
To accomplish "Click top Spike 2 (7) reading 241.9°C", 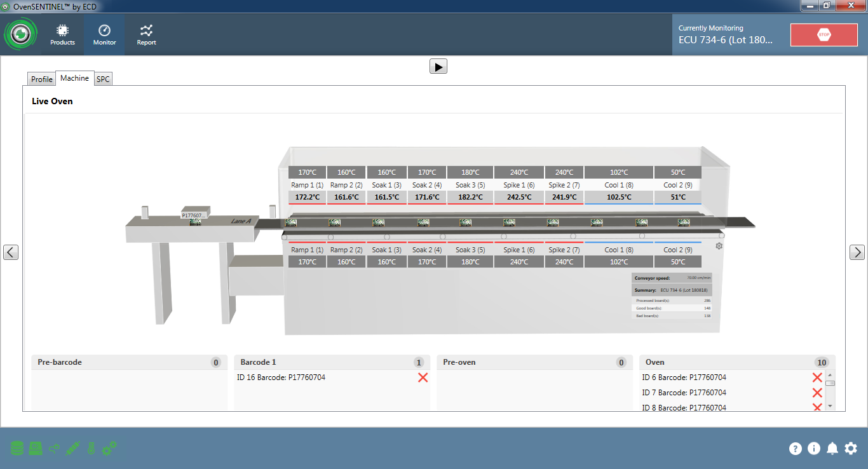I will tap(564, 197).
